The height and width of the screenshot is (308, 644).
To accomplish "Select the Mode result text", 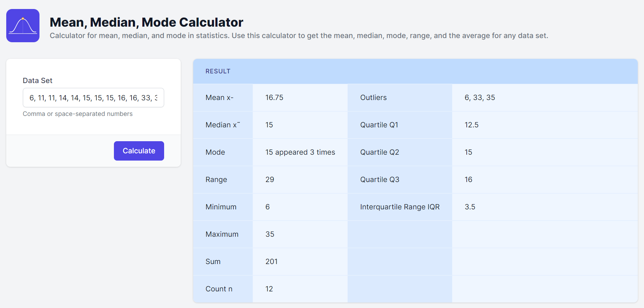I will click(300, 152).
